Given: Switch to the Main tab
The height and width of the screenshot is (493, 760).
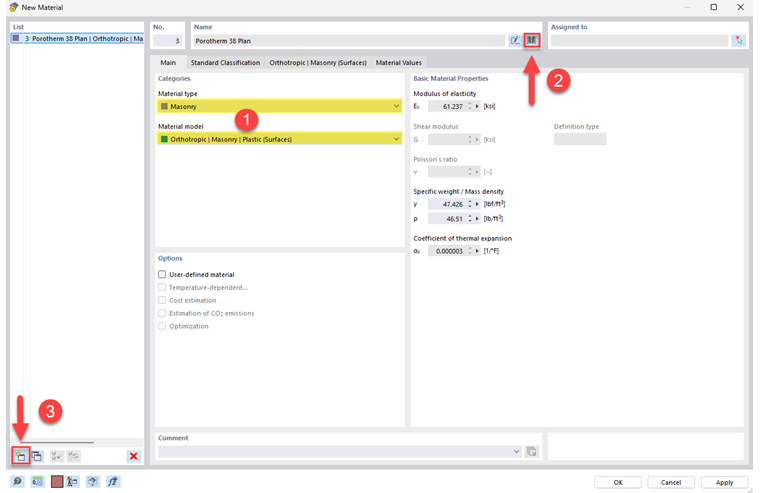Looking at the screenshot, I should (168, 63).
